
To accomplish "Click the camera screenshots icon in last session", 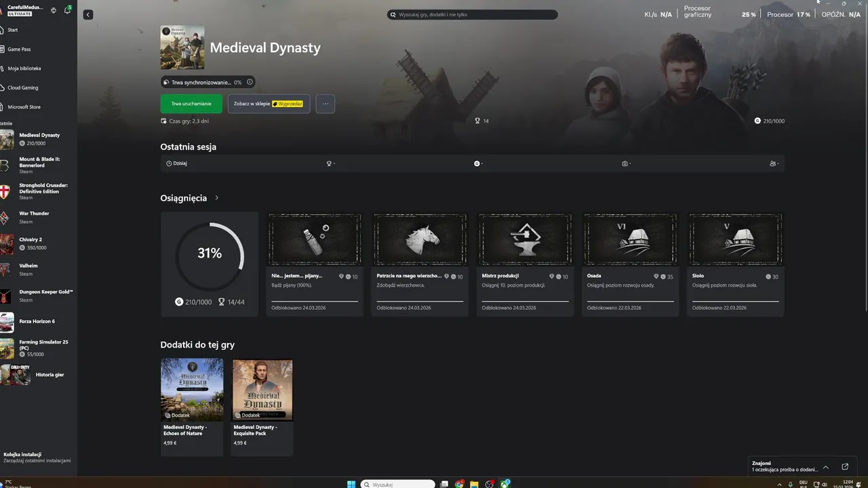I will (x=625, y=163).
